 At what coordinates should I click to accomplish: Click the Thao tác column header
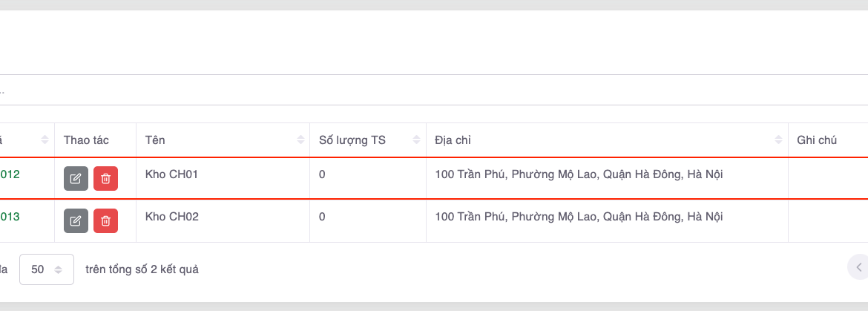(87, 140)
